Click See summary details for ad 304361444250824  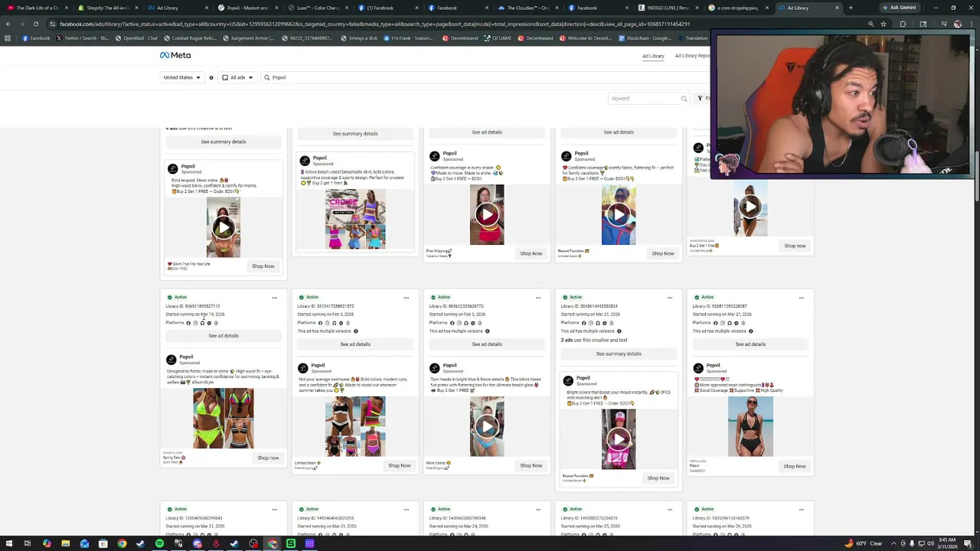[619, 354]
